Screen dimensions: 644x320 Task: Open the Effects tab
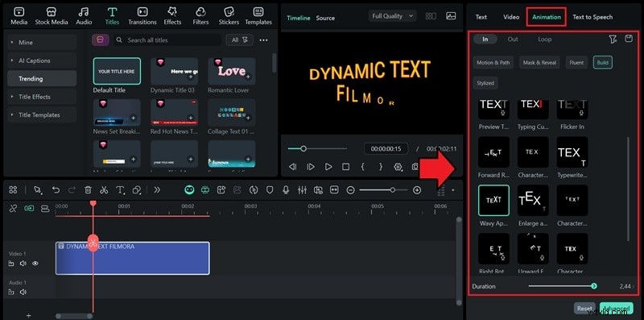coord(172,16)
